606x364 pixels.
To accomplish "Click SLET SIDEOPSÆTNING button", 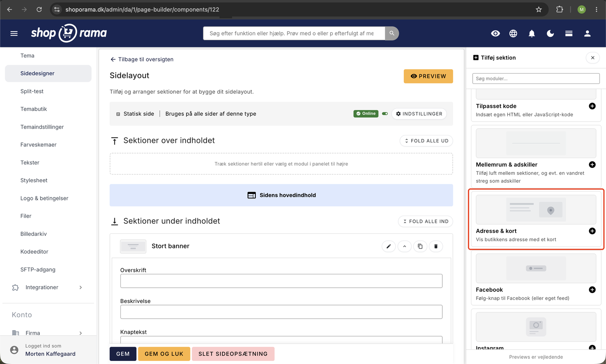I will pyautogui.click(x=233, y=354).
